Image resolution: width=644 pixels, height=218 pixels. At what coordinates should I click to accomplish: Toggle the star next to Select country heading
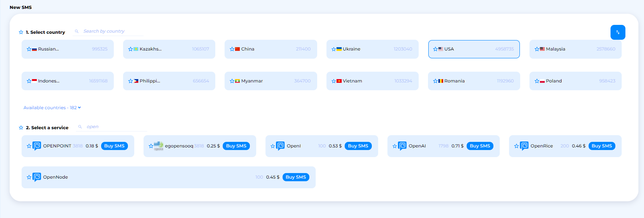tap(21, 32)
